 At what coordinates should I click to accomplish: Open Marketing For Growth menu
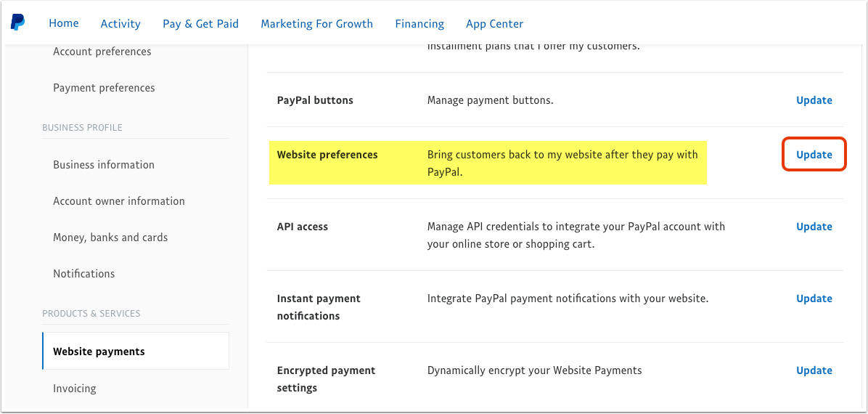[x=317, y=24]
